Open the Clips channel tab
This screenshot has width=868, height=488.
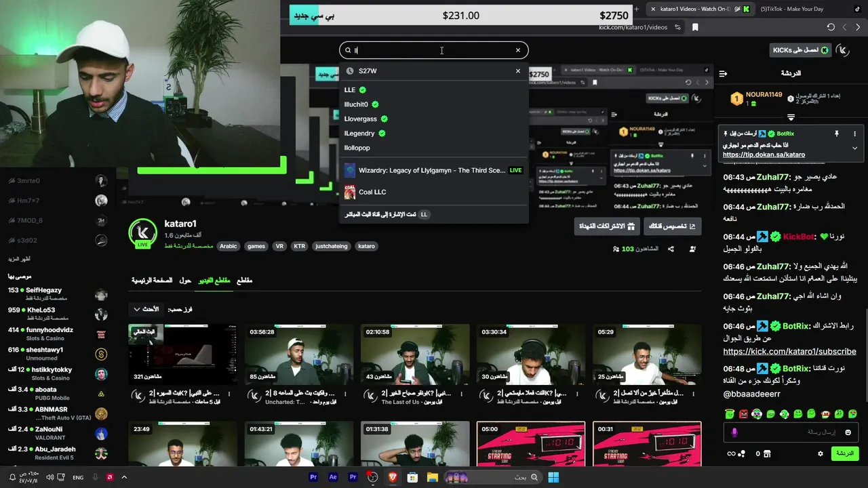pyautogui.click(x=244, y=280)
